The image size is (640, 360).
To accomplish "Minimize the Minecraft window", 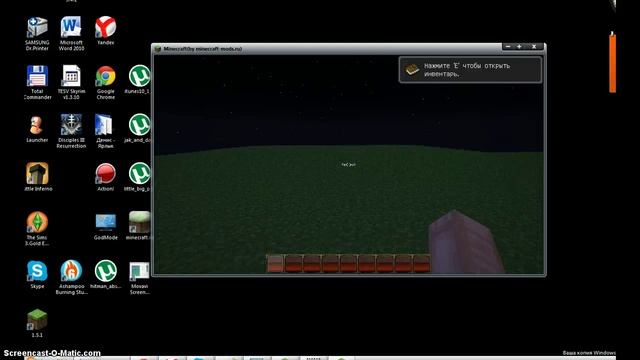I will (508, 47).
